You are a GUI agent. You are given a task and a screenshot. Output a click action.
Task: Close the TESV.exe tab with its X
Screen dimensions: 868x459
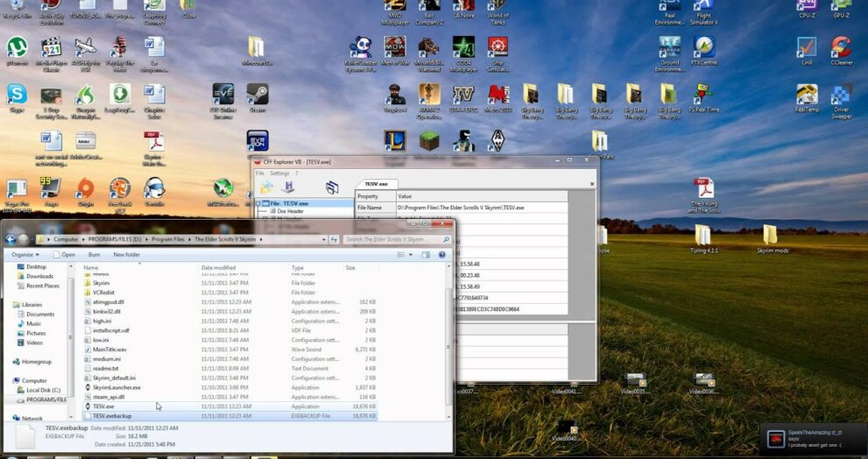click(592, 184)
